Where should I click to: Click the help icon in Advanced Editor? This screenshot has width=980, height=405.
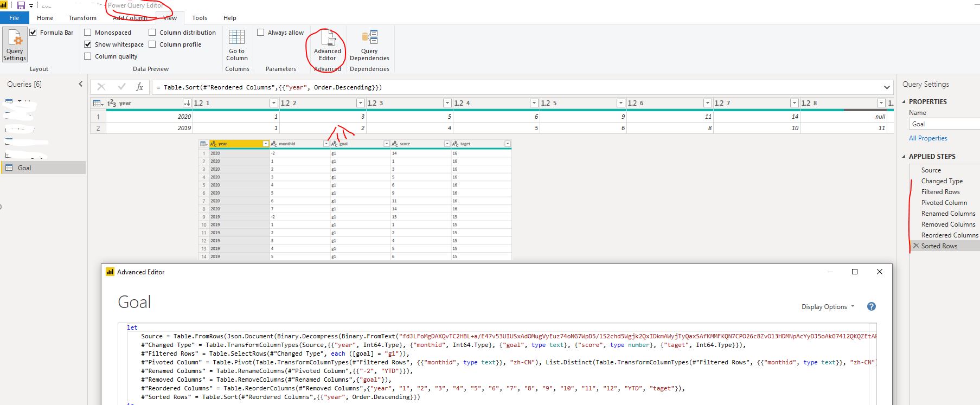coord(872,306)
